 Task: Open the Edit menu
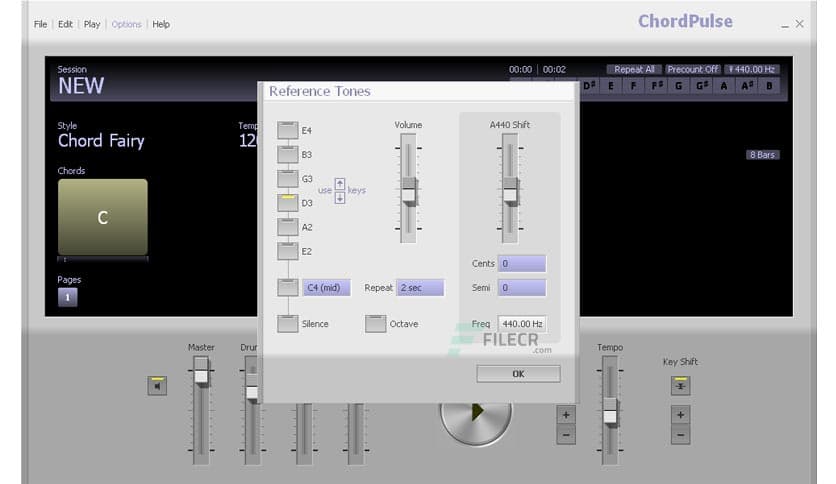click(65, 24)
